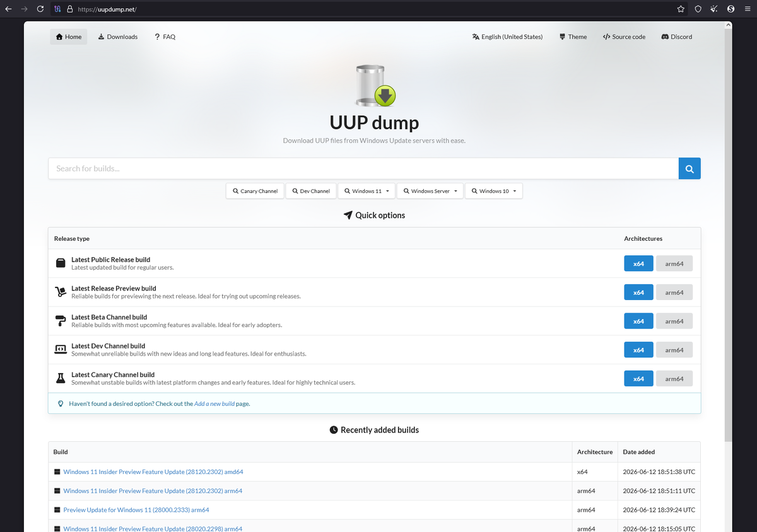Image resolution: width=757 pixels, height=532 pixels.
Task: Click the clock icon near Recently added builds
Action: coord(334,430)
